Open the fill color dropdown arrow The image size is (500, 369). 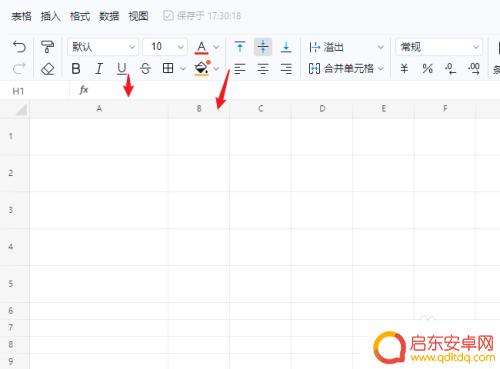[216, 69]
